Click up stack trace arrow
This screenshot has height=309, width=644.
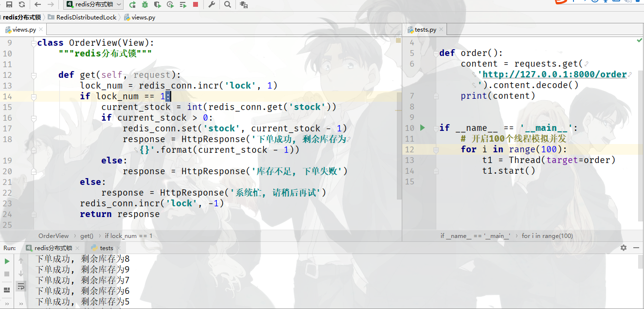21,261
